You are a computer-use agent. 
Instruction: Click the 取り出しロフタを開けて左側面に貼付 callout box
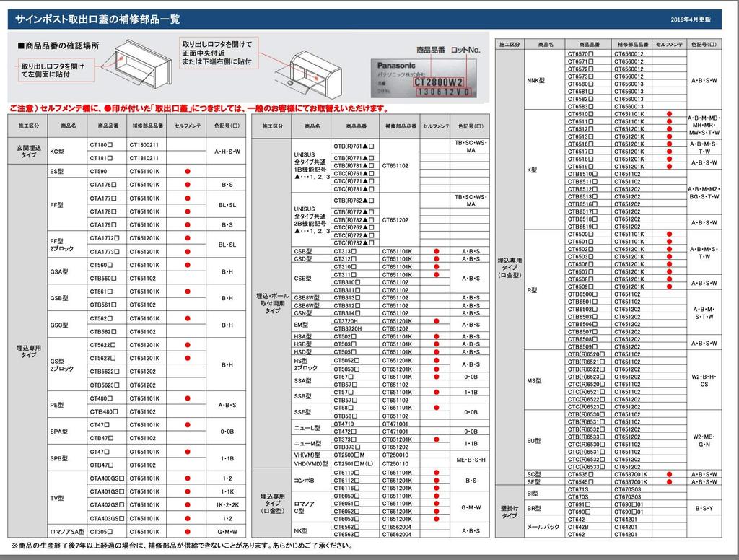point(56,70)
